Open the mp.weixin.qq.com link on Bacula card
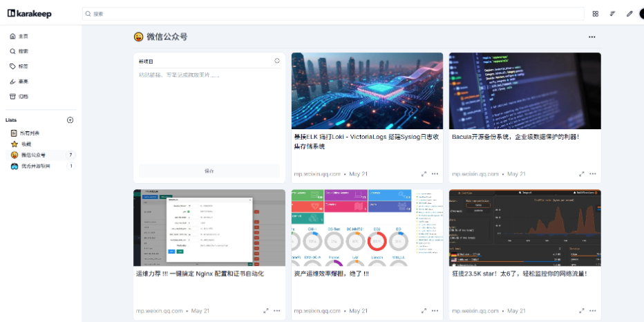The image size is (644, 322). [x=475, y=174]
